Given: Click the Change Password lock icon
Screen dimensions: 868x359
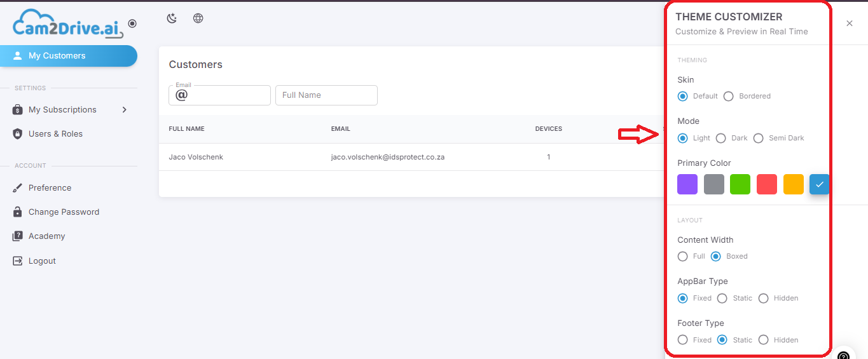Looking at the screenshot, I should [x=18, y=212].
